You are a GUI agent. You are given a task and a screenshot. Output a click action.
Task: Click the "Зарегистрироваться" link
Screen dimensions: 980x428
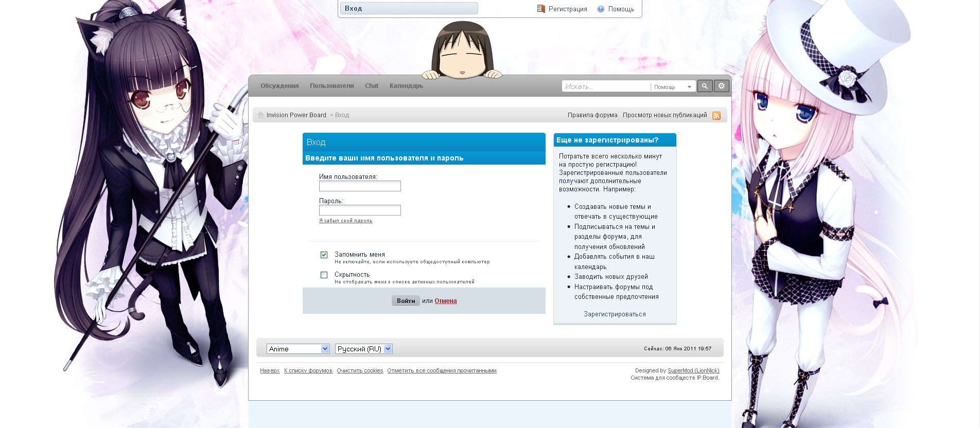coord(615,314)
